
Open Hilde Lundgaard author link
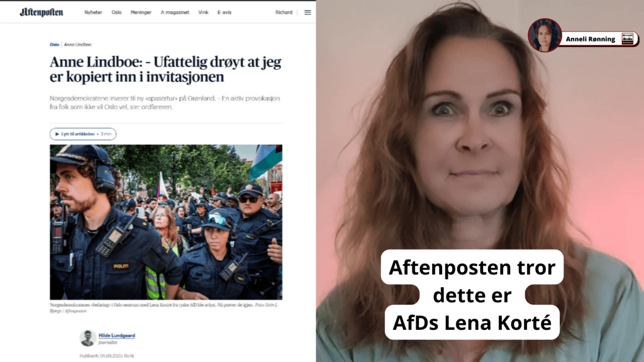[116, 336]
